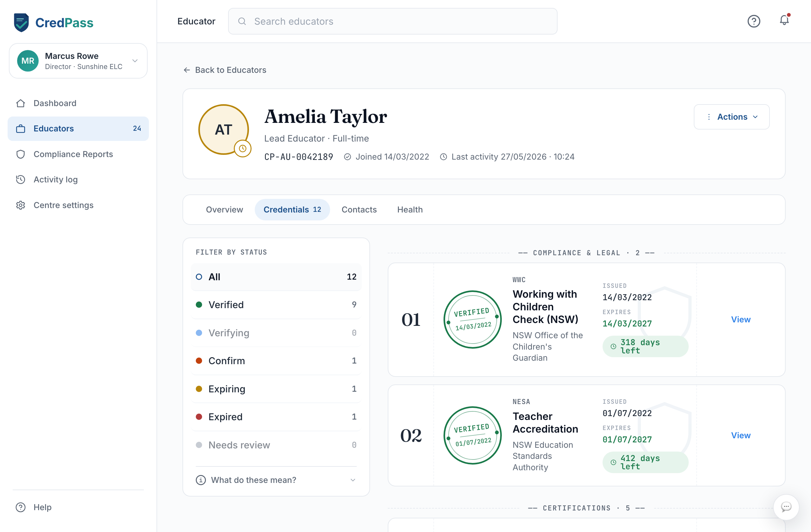Click the Compliance & Legal section header

pyautogui.click(x=586, y=253)
